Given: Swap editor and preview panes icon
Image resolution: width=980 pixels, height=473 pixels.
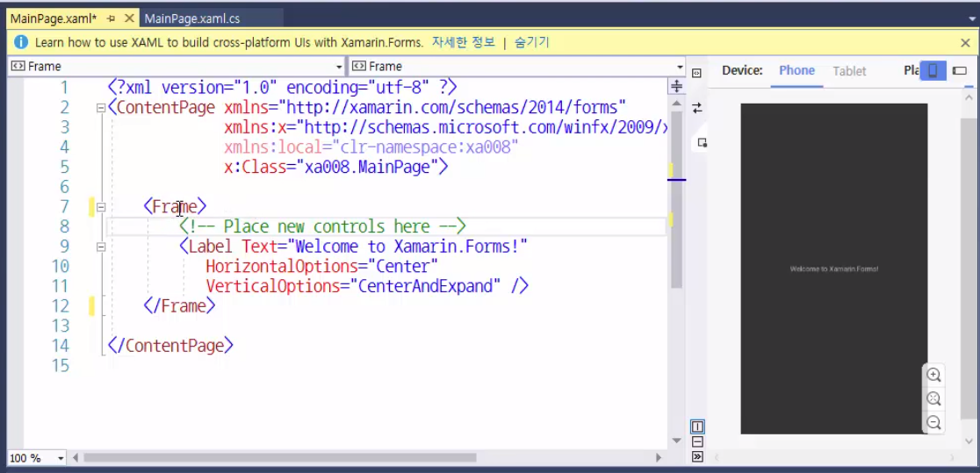Looking at the screenshot, I should click(697, 107).
